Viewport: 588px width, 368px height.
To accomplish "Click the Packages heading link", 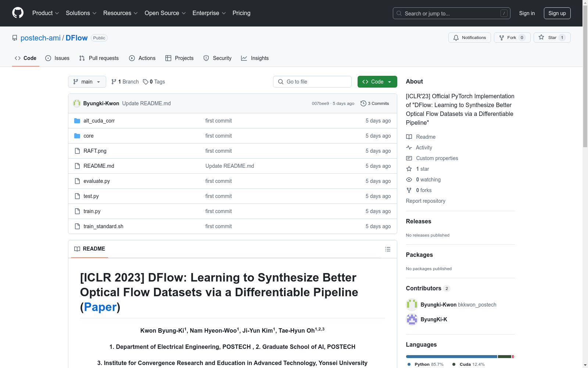I will tap(419, 255).
